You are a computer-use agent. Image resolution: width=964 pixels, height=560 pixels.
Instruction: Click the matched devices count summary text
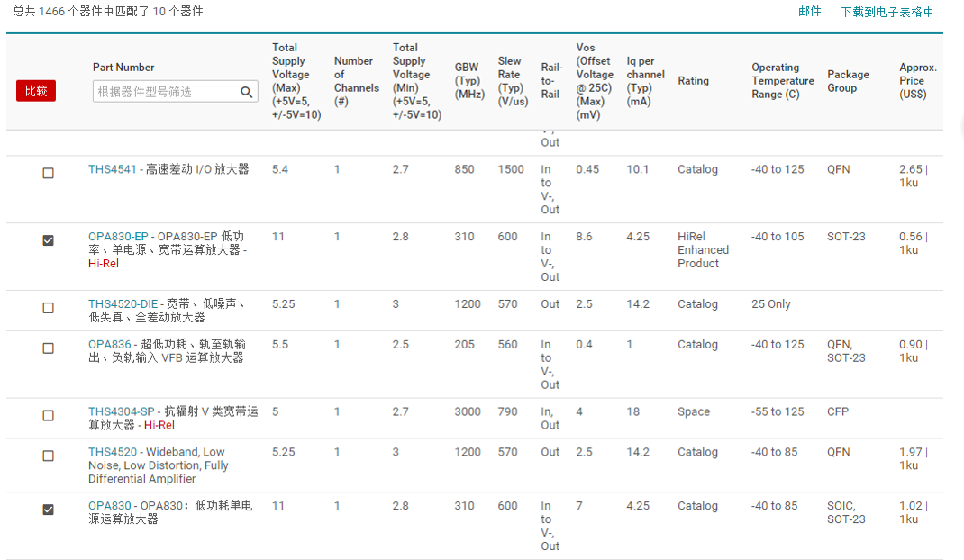point(108,11)
